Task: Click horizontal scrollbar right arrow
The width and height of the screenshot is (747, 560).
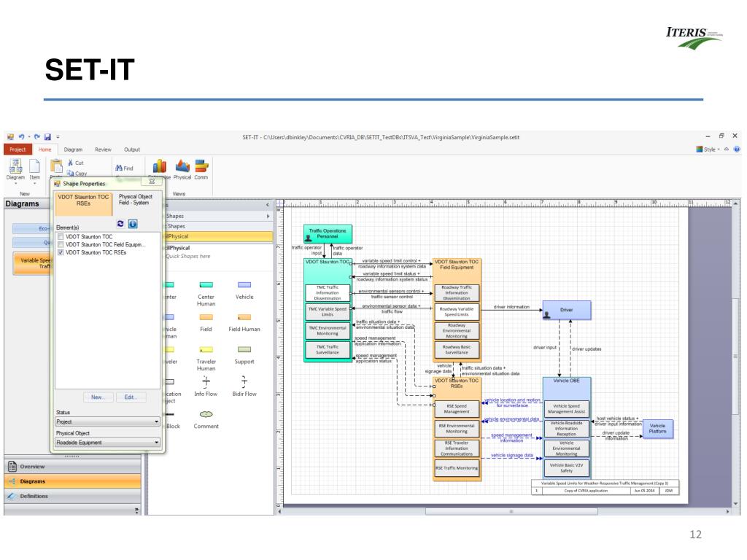Action: (727, 511)
